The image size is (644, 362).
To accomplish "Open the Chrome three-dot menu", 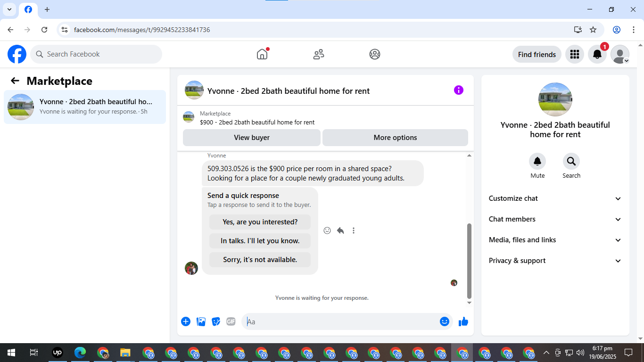I will pyautogui.click(x=634, y=30).
